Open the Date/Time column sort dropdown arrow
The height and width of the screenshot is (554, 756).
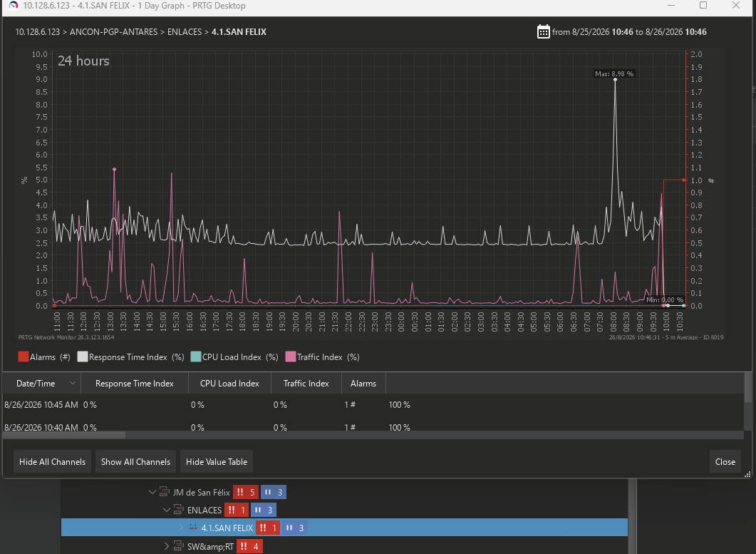pos(72,383)
